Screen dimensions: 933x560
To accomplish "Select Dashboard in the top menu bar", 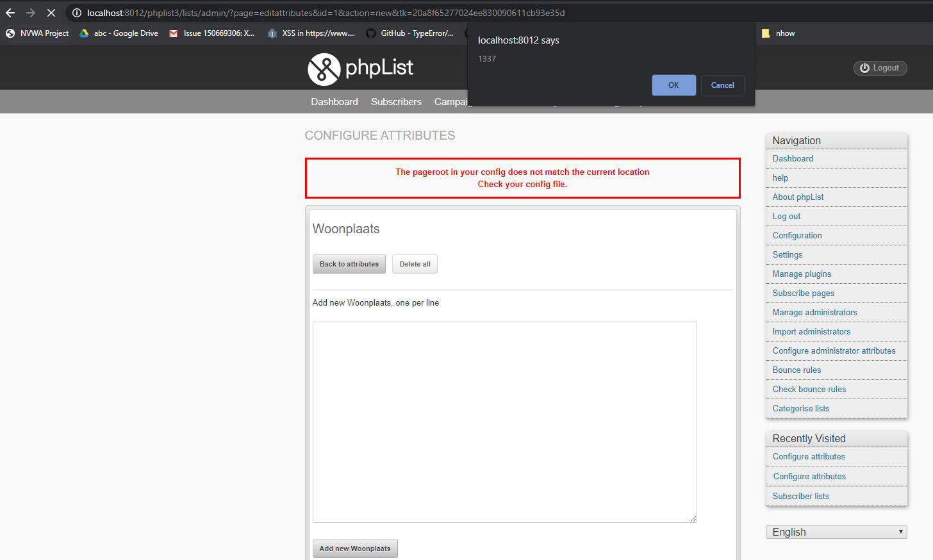I will (334, 101).
